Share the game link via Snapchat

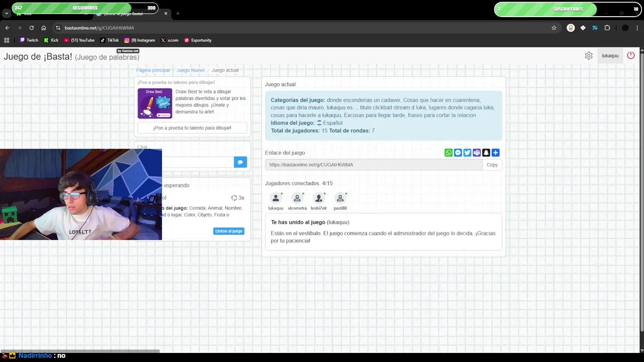tap(486, 152)
